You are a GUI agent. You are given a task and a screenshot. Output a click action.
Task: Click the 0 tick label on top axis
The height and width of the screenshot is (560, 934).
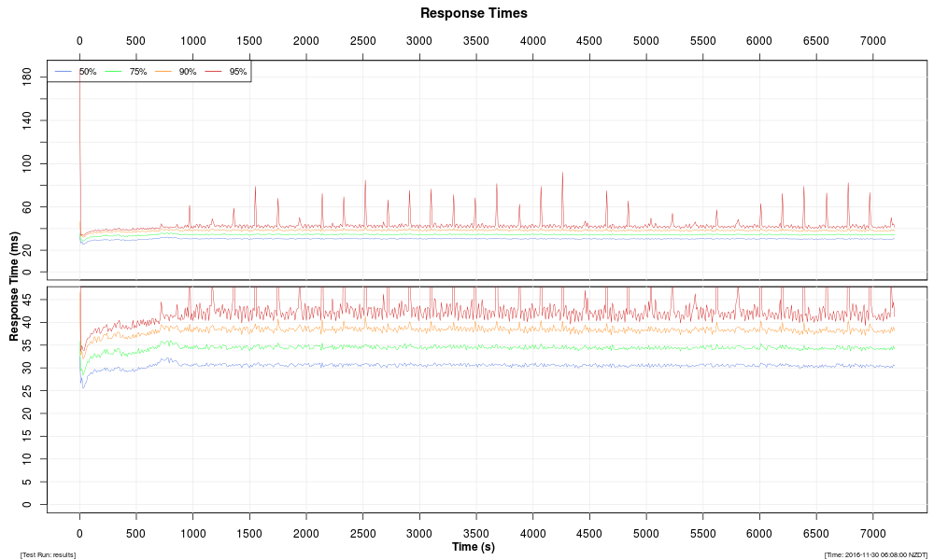(79, 41)
